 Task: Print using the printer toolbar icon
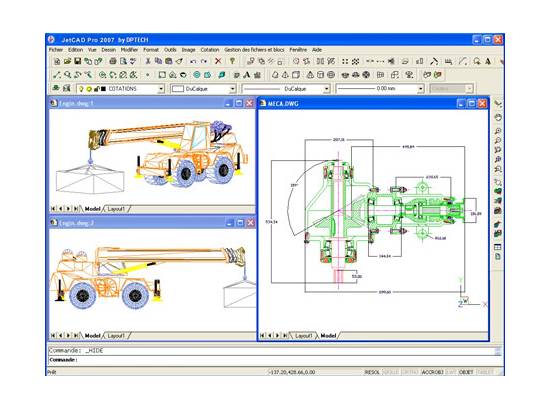[x=113, y=61]
